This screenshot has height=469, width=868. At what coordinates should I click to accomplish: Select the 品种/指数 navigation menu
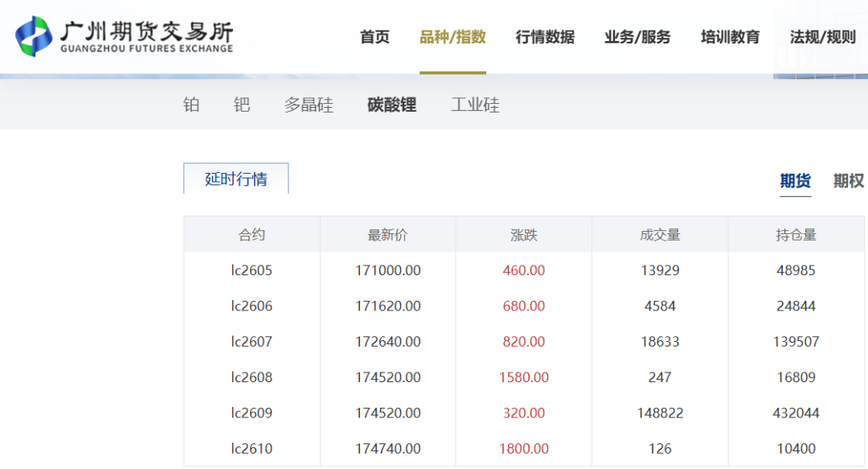[452, 37]
